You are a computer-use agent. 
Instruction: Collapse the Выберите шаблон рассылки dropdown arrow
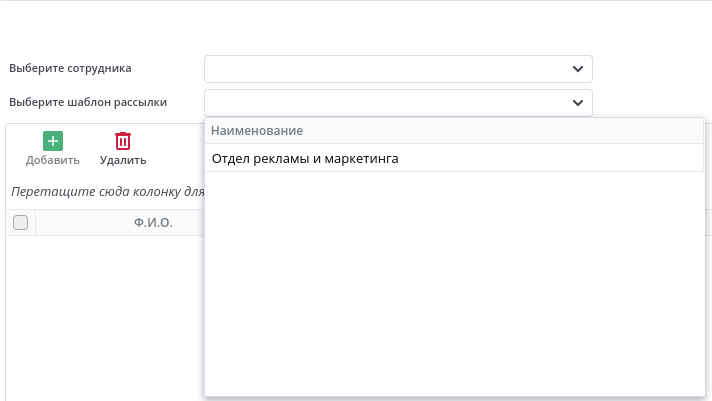click(x=578, y=103)
